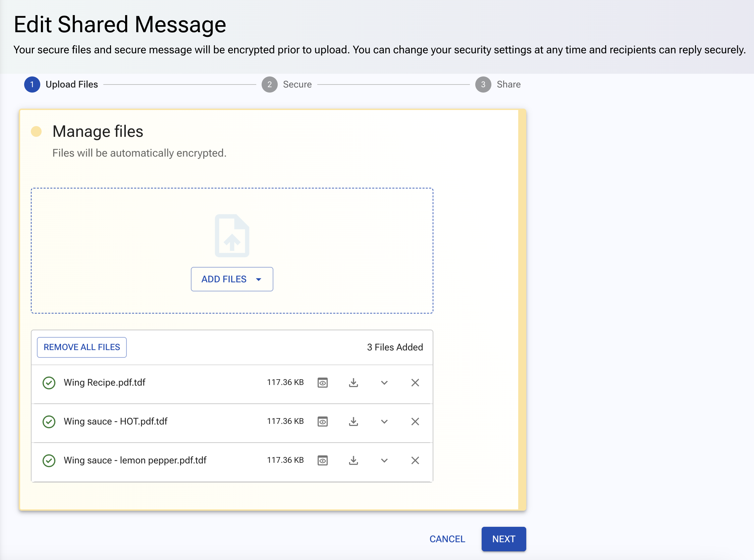
Task: Select the Wing Recipe.pdf.tdf file name
Action: click(x=104, y=382)
